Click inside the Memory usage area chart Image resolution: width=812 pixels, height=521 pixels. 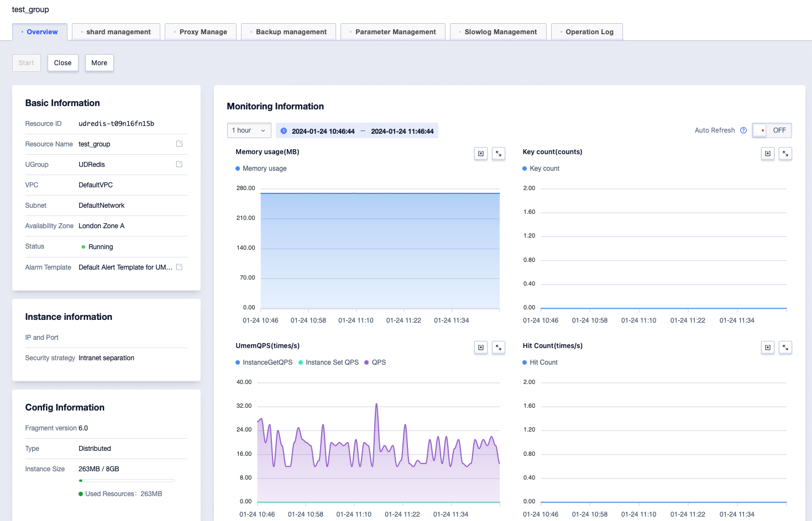[x=380, y=251]
